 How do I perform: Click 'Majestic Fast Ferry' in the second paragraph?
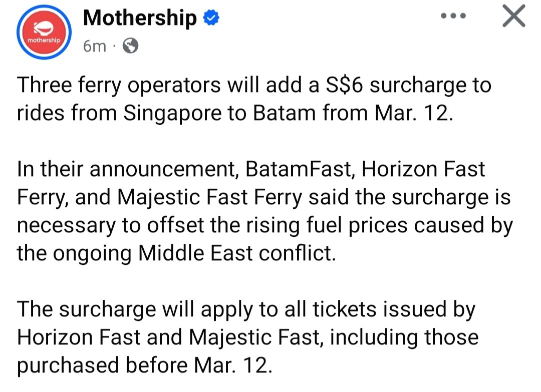209,198
